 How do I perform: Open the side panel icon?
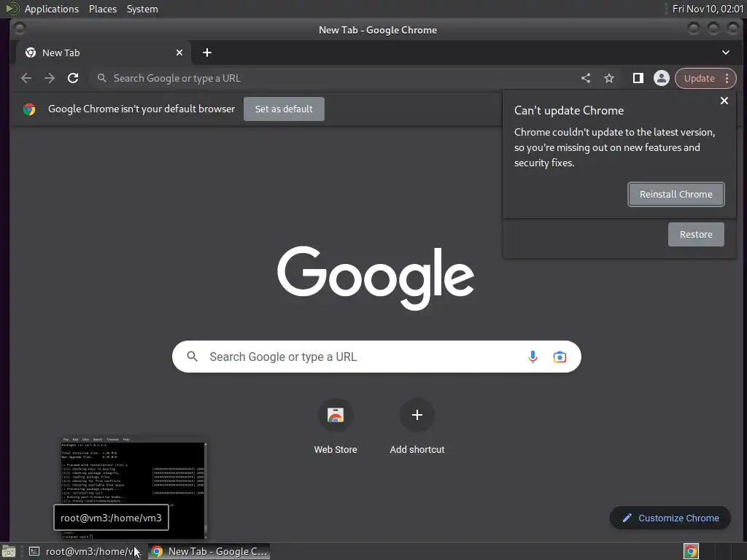pos(638,78)
